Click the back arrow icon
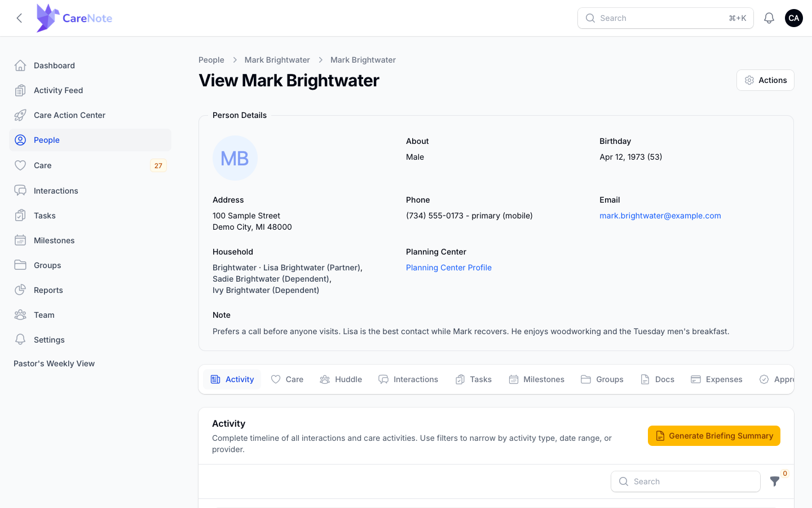The width and height of the screenshot is (812, 508). point(20,18)
